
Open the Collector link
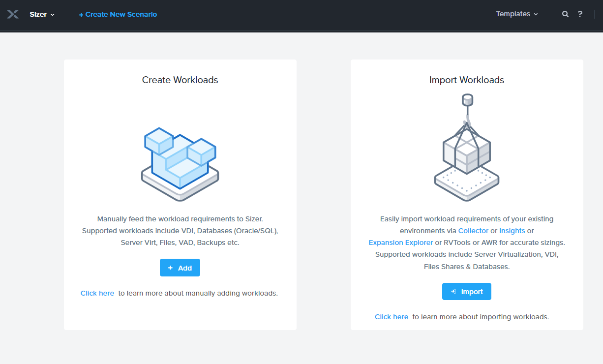pyautogui.click(x=473, y=230)
